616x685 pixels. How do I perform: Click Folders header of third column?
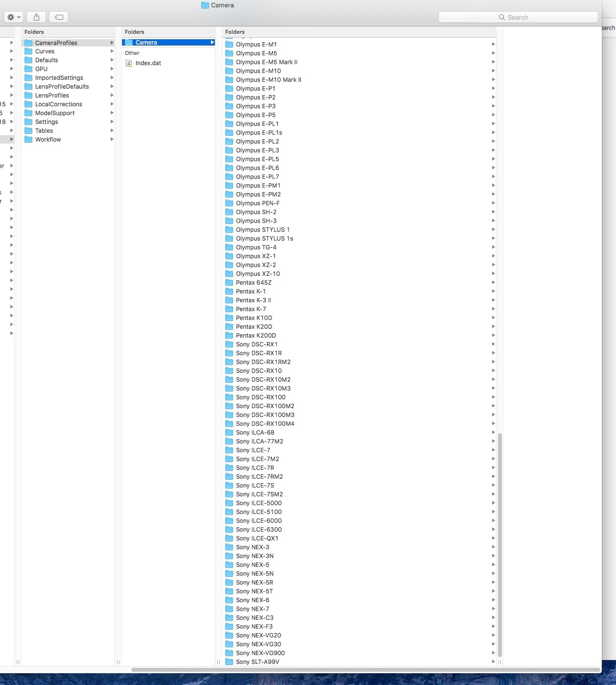235,32
